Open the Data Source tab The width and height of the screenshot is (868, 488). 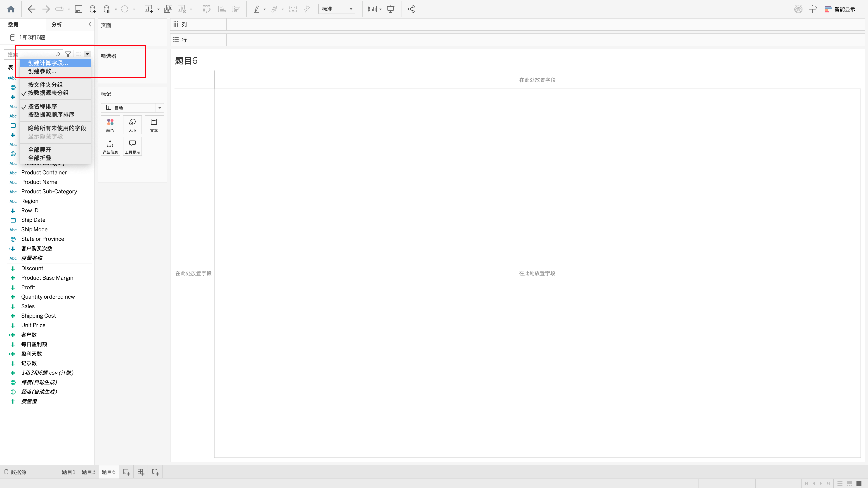pos(15,472)
